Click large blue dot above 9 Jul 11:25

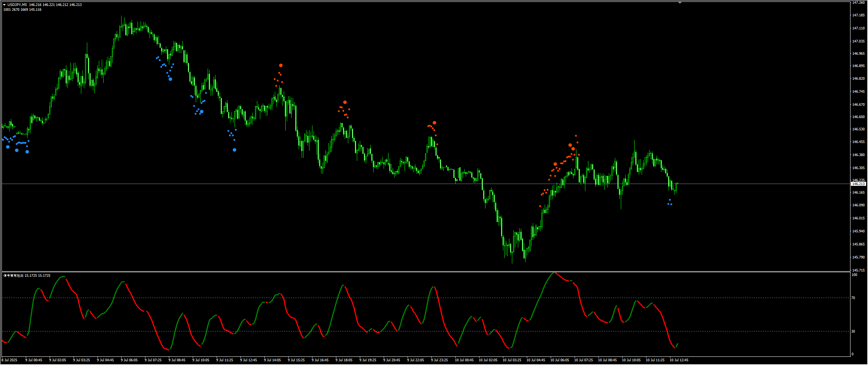[235, 150]
